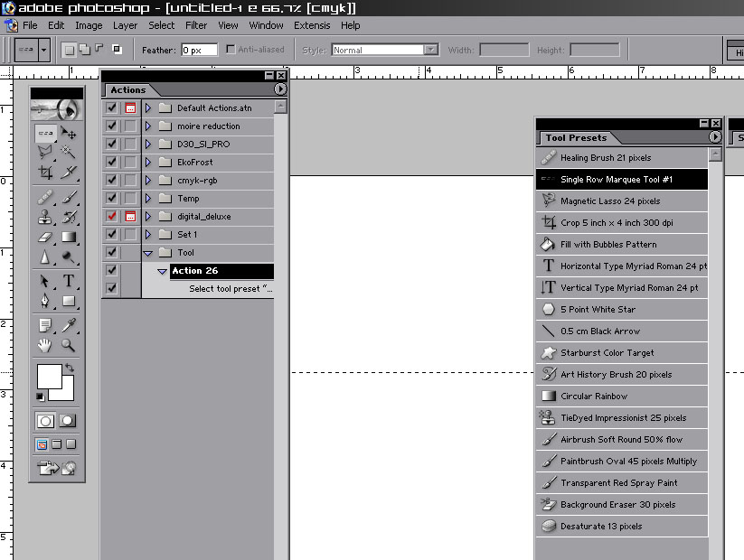Select the Eraser tool
The image size is (744, 560).
pyautogui.click(x=45, y=237)
